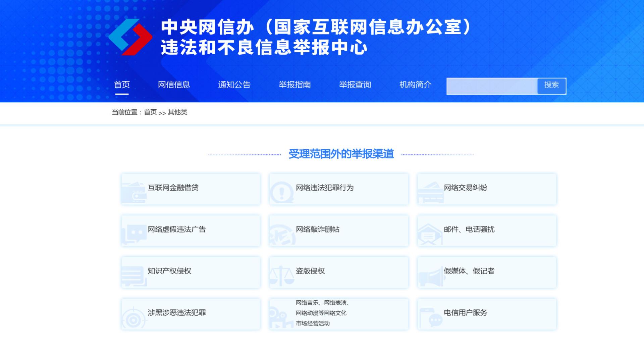This screenshot has height=353, width=644.
Task: Click phone chat icon beside 电信用户服务
Action: click(x=431, y=318)
